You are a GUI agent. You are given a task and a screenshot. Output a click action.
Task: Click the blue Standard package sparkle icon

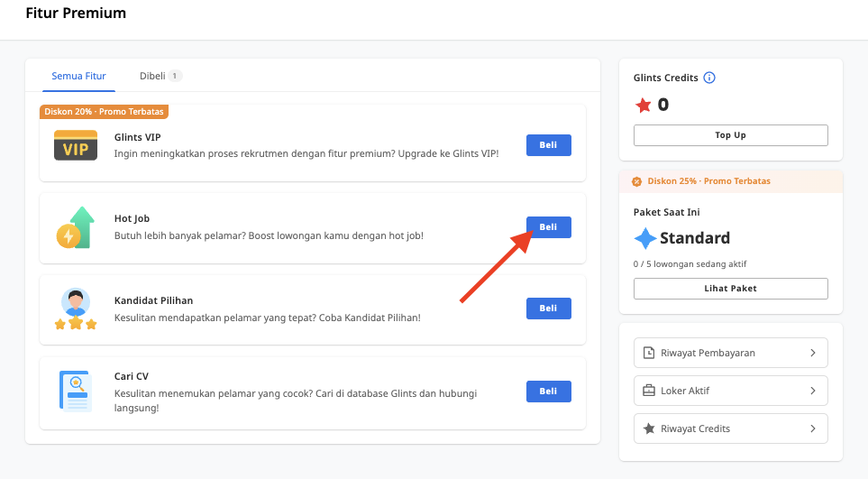pyautogui.click(x=645, y=238)
